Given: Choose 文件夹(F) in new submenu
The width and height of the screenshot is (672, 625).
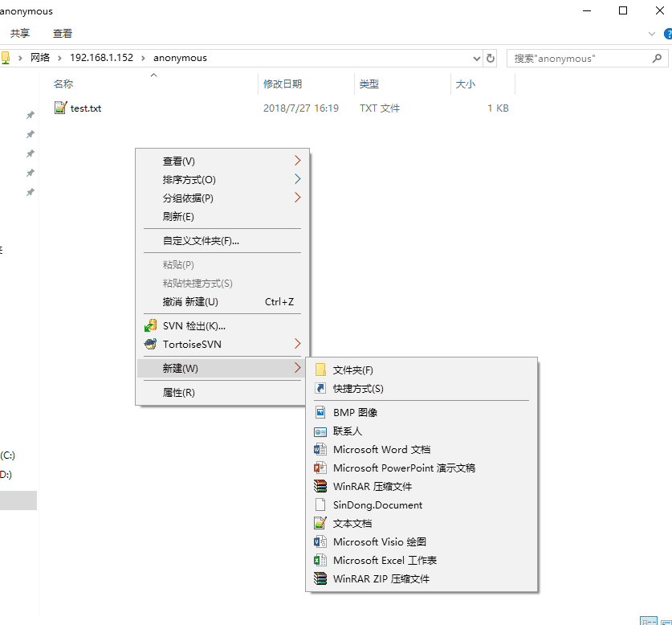Looking at the screenshot, I should [x=422, y=370].
